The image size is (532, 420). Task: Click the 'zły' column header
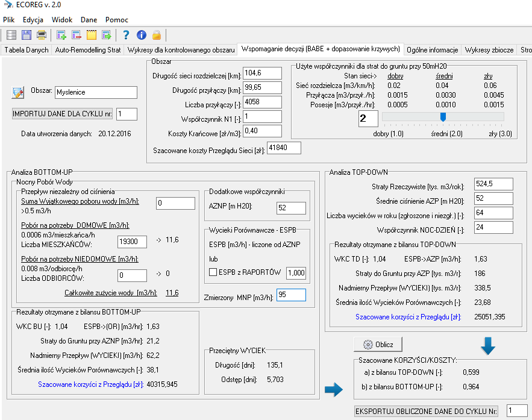tap(488, 76)
